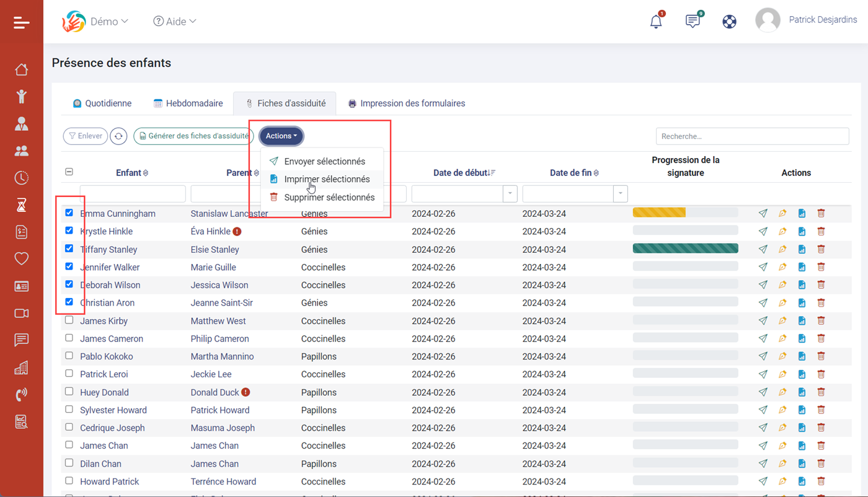Select Sylvester Howard's checkbox
Viewport: 868px width, 497px height.
(69, 410)
